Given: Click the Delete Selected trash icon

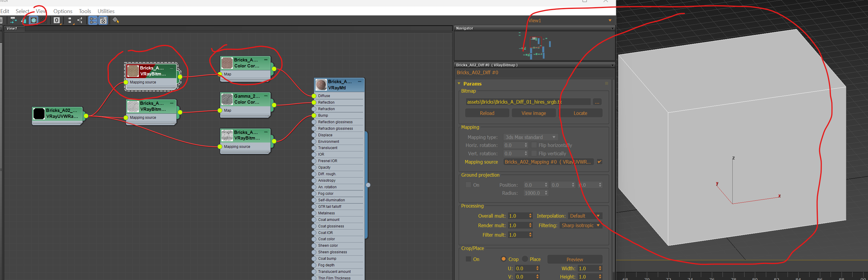Looking at the screenshot, I should [x=1, y=20].
